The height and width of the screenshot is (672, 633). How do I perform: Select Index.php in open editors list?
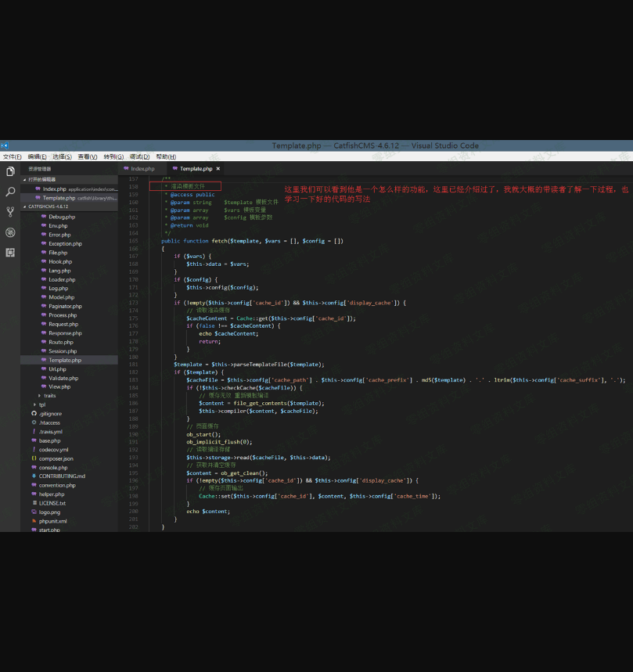pyautogui.click(x=55, y=189)
